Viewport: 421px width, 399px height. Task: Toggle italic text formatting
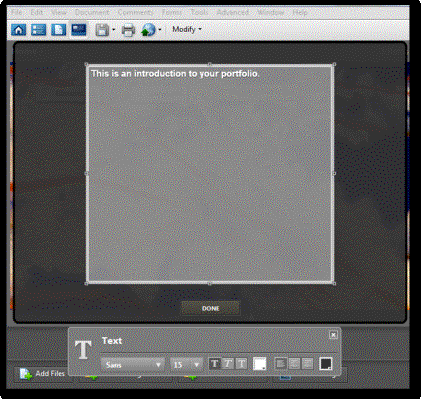228,364
